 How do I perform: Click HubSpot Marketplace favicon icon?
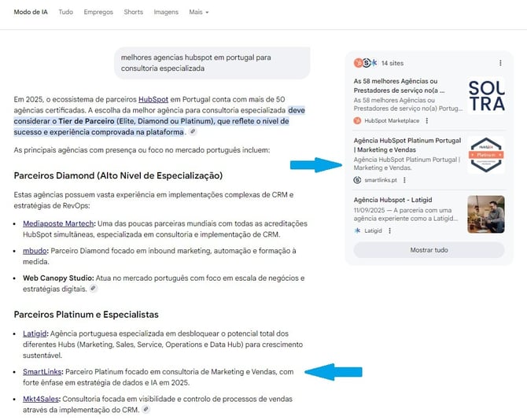[357, 120]
